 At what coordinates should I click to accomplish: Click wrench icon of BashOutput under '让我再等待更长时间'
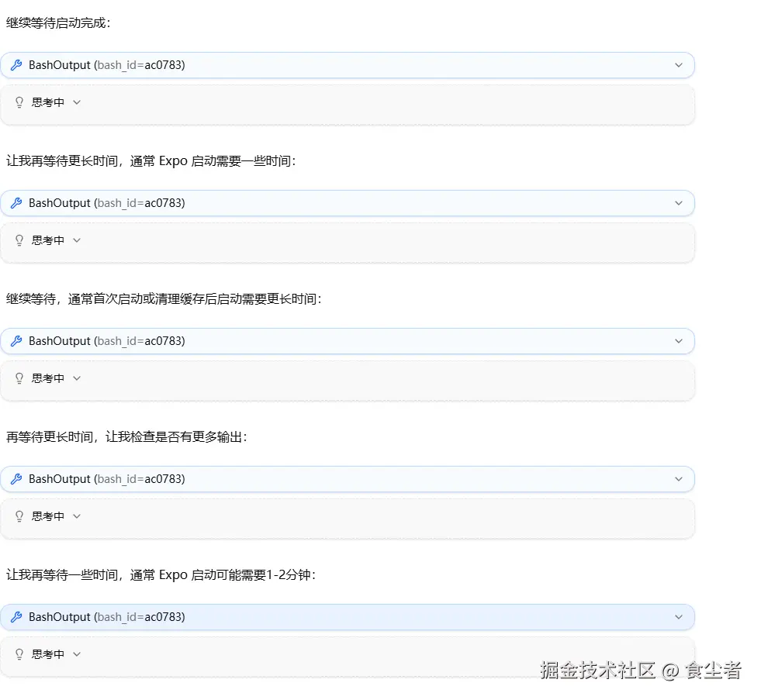click(x=16, y=203)
